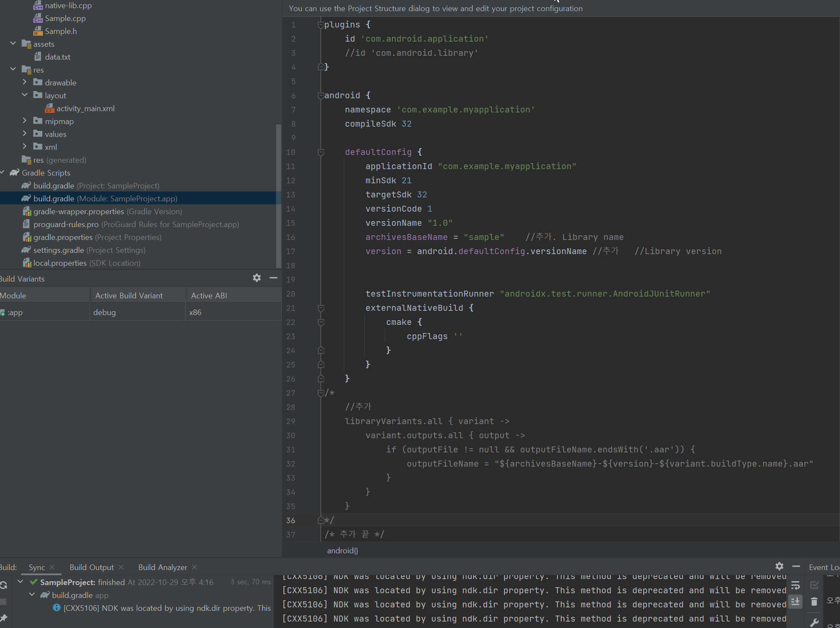Switch to the Build Analyzer tab
The image size is (840, 628).
pos(162,567)
